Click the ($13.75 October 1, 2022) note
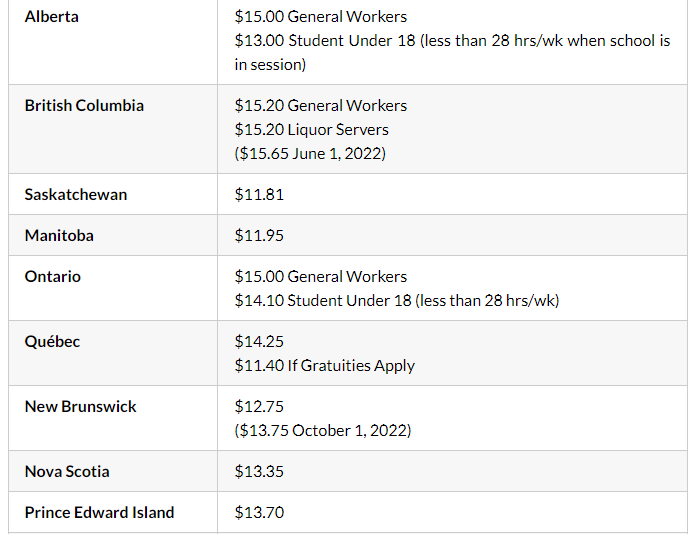 (323, 431)
